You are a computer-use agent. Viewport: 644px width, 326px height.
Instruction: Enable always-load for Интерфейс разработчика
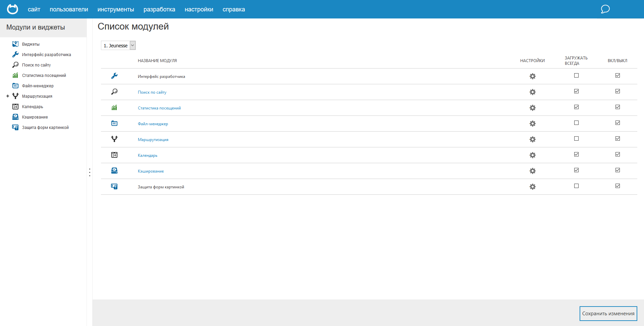click(576, 76)
